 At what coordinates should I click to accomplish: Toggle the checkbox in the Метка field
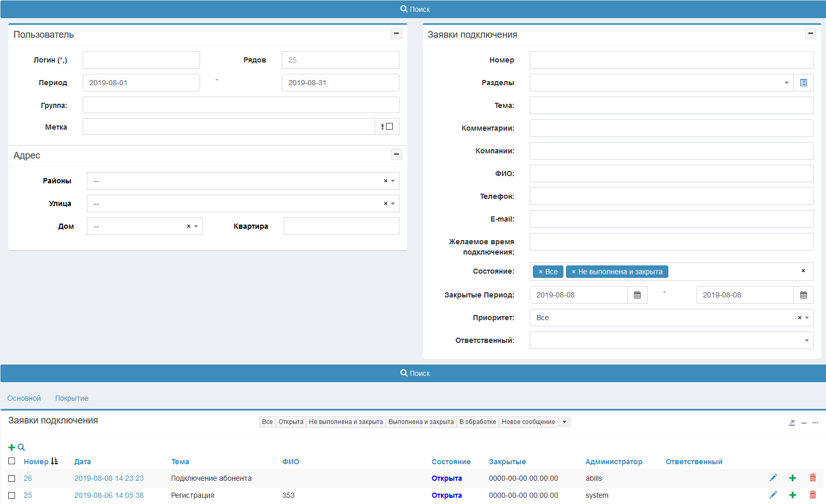[x=390, y=127]
